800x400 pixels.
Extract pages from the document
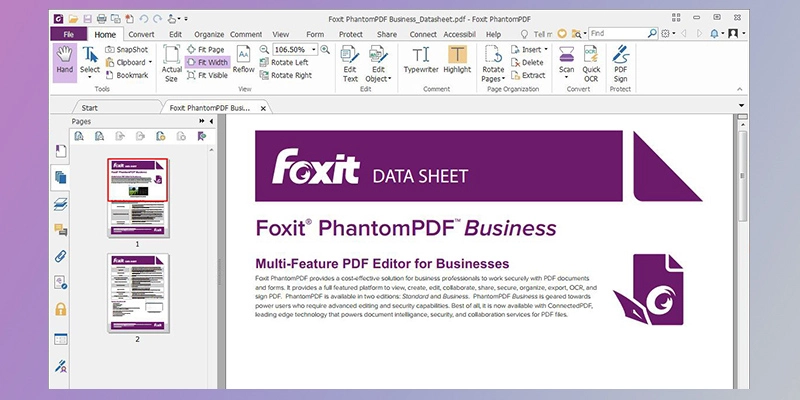529,75
